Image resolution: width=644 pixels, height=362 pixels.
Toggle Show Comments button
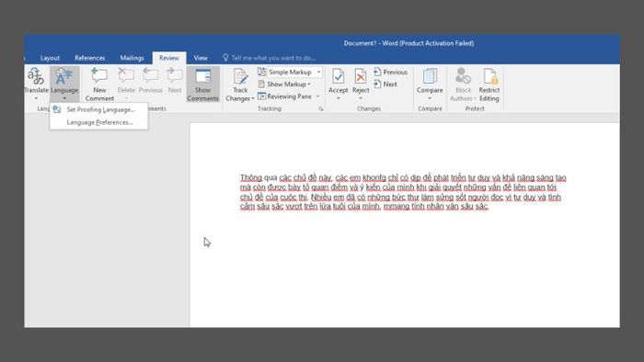coord(203,85)
